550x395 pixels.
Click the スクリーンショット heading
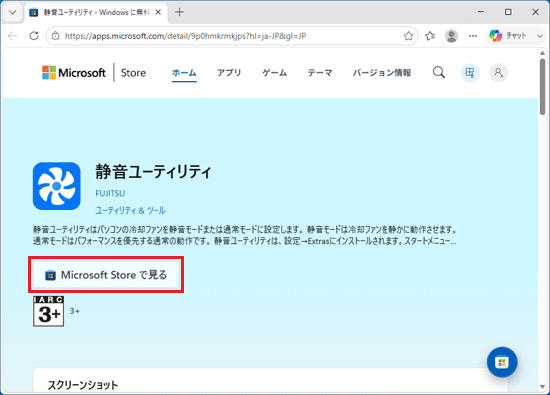coord(83,385)
